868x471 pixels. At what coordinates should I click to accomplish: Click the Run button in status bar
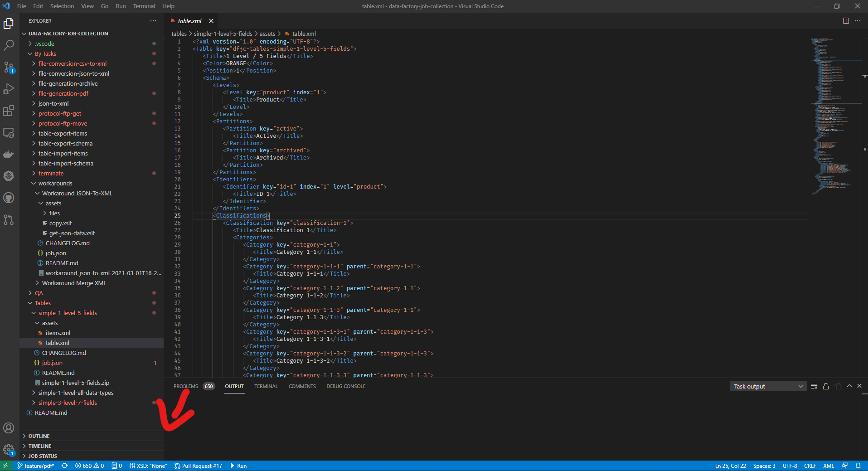pyautogui.click(x=239, y=466)
